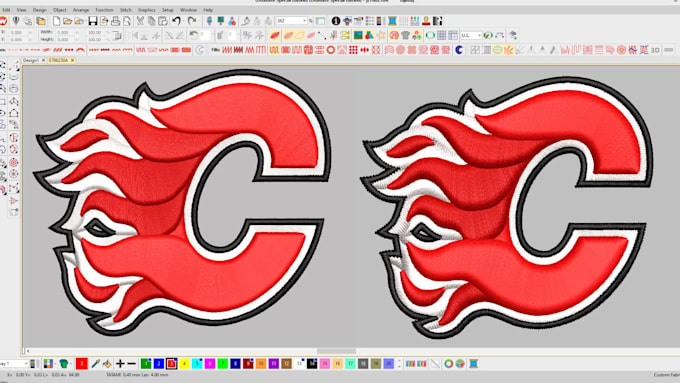Redo the last undone action
680x383 pixels.
(192, 21)
